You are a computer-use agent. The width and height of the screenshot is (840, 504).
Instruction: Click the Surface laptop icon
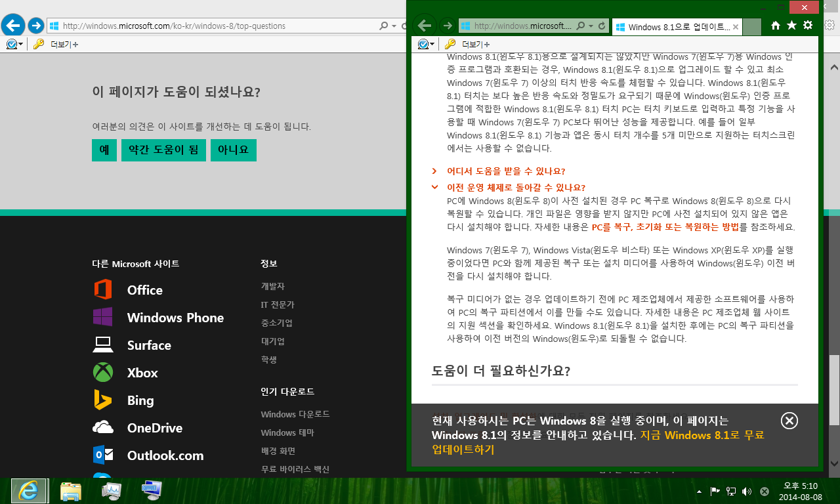point(103,345)
